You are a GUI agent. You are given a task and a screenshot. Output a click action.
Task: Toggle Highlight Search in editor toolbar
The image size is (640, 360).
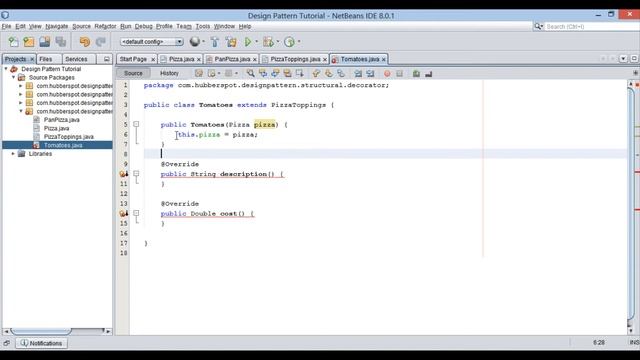point(287,73)
